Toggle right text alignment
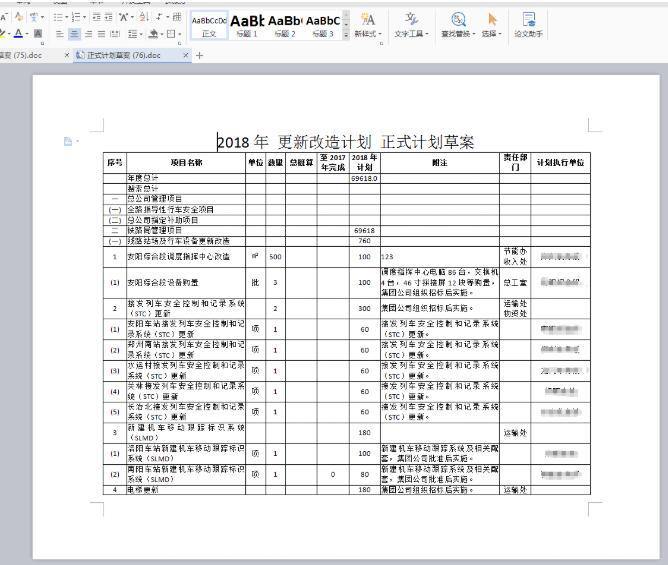The width and height of the screenshot is (668, 565). tap(89, 33)
